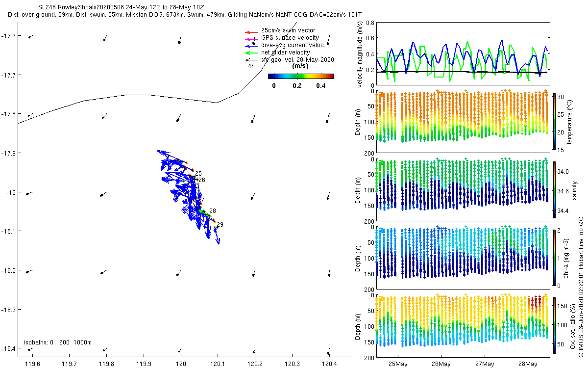
Task: Click latitude tick label '-17.8'
Action: click(9, 114)
